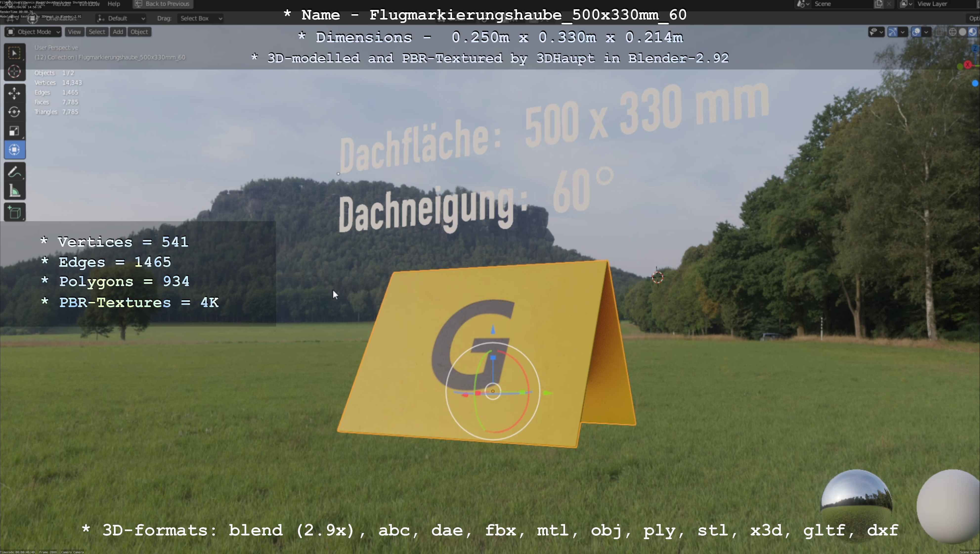Click the Back to Previous button
Image resolution: width=980 pixels, height=554 pixels.
(x=162, y=4)
